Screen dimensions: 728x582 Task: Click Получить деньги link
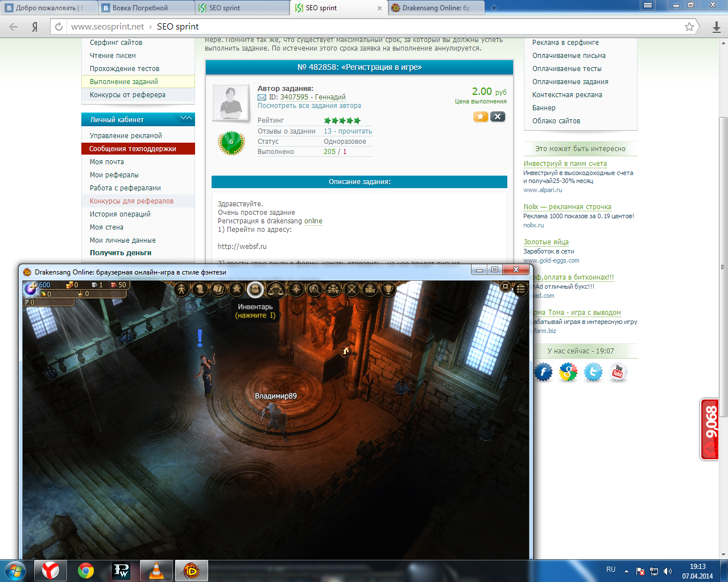(x=121, y=253)
